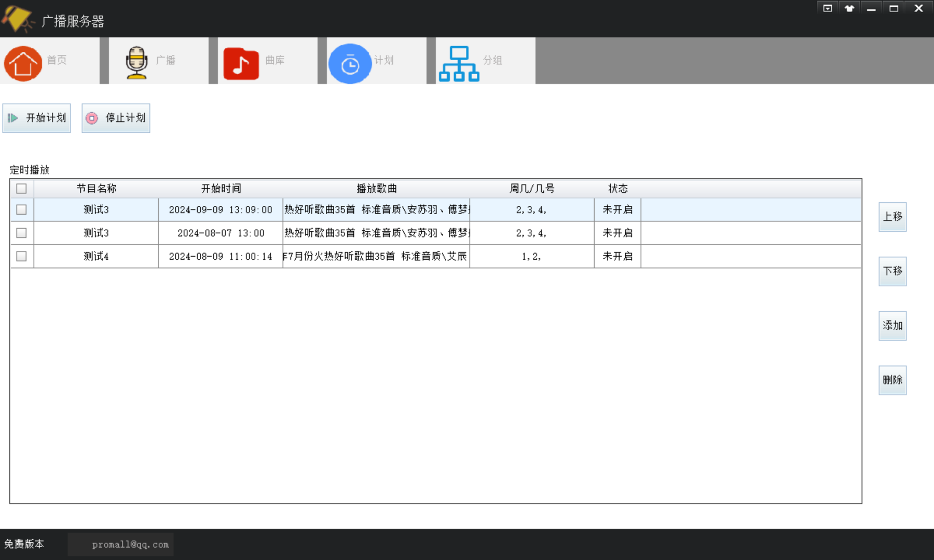Image resolution: width=934 pixels, height=560 pixels.
Task: Click the play icon inside 开始计划 button
Action: 13,118
